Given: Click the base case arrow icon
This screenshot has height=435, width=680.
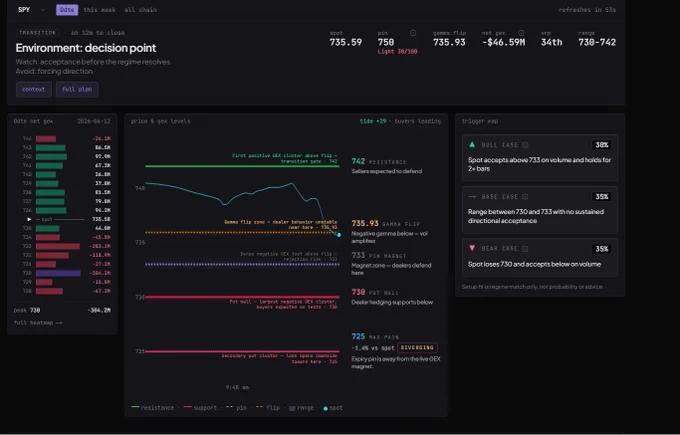Looking at the screenshot, I should (x=472, y=196).
